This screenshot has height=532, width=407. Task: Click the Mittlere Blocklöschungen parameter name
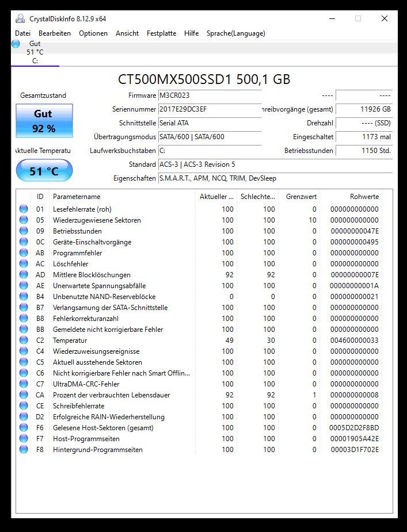click(x=92, y=274)
